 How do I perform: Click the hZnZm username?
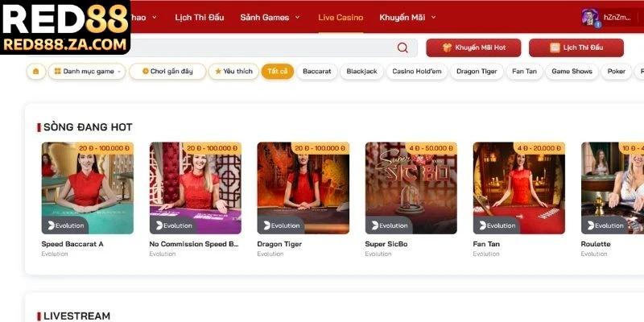click(617, 17)
